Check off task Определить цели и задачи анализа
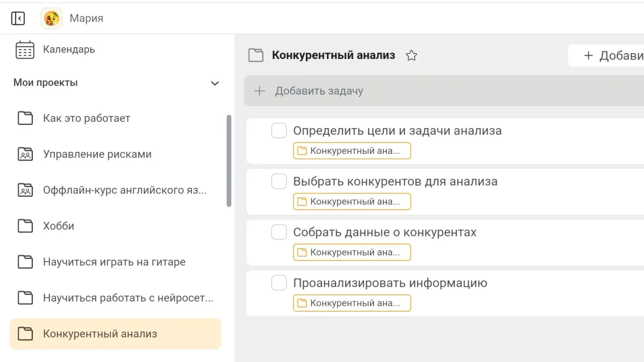Screen dimensions: 644x362 point(279,131)
